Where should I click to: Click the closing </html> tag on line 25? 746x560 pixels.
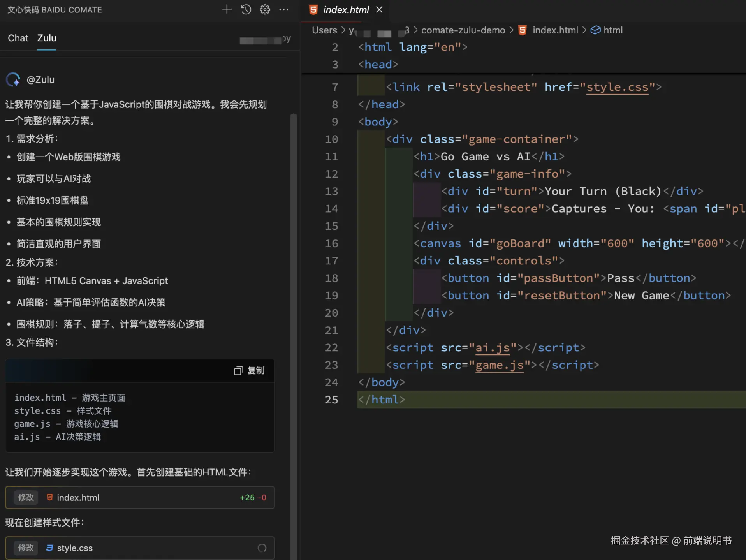382,400
